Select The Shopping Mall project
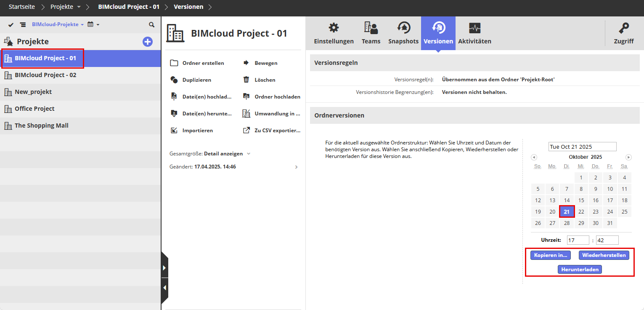 tap(80, 126)
